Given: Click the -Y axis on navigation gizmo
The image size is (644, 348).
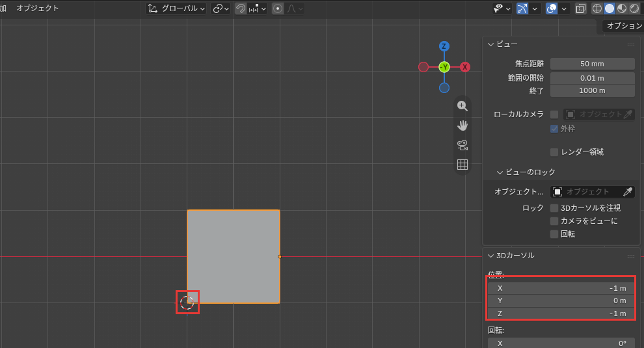Looking at the screenshot, I should coord(444,67).
